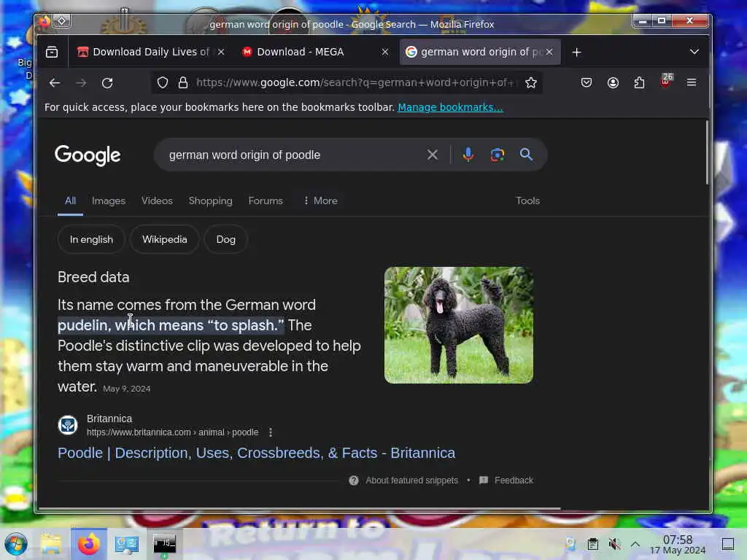The image size is (747, 560).
Task: Switch to the Videos results tab
Action: (x=158, y=201)
